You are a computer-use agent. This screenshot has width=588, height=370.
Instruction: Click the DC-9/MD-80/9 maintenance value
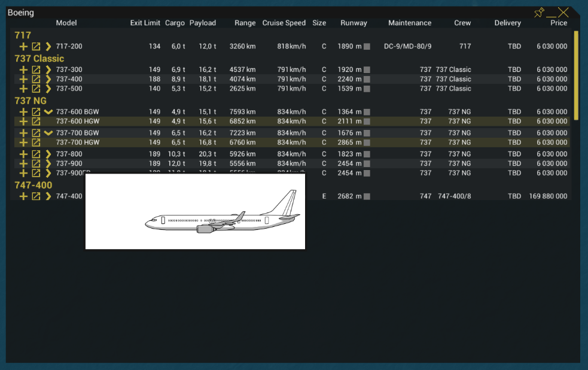(x=407, y=47)
